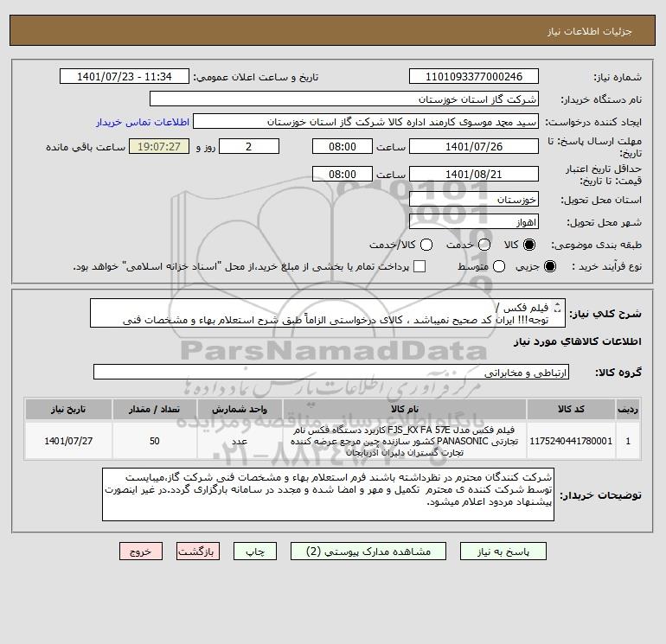Image resolution: width=666 pixels, height=644 pixels.
Task: Click the price validity time field 08:00
Action: (343, 174)
